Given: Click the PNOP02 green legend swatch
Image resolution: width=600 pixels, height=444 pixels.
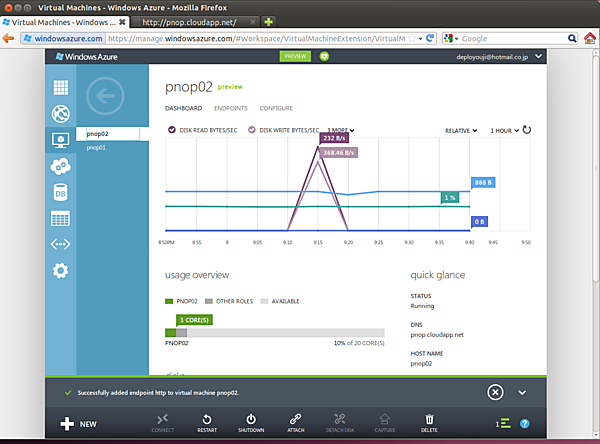Looking at the screenshot, I should tap(169, 301).
